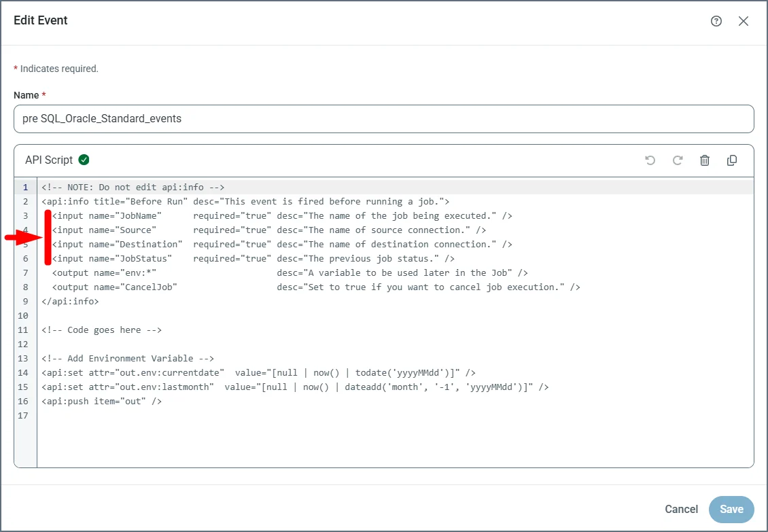This screenshot has width=768, height=532.
Task: Redo change in API Script editor
Action: (678, 160)
